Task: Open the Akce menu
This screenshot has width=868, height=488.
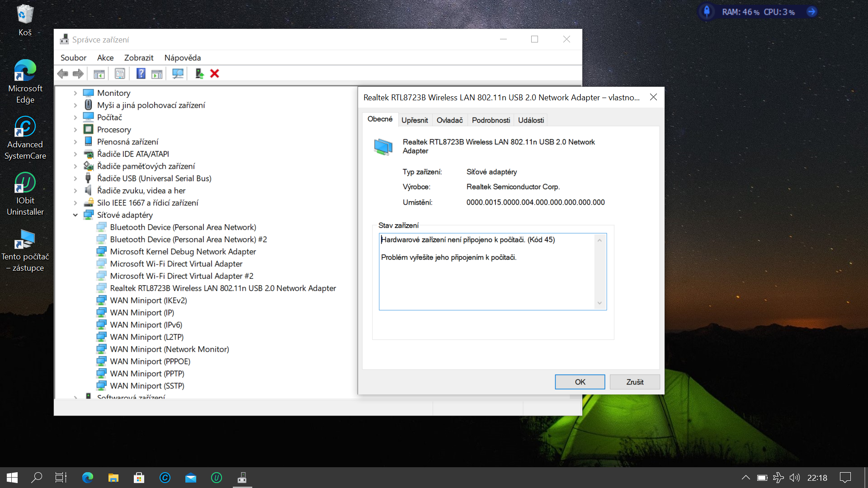Action: point(105,58)
